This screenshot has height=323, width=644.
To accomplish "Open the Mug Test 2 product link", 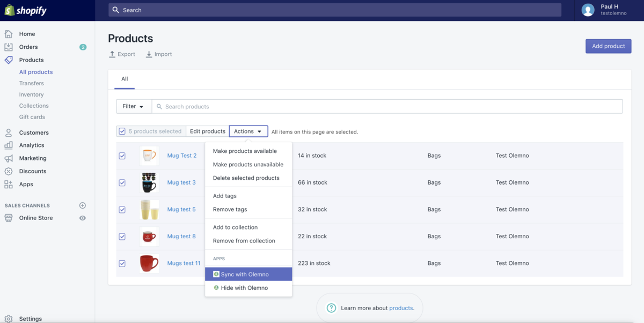I will pos(182,156).
